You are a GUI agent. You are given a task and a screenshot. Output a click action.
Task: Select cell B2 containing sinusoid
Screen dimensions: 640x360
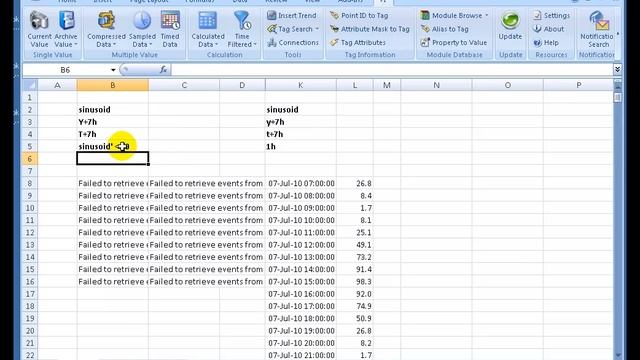click(x=113, y=109)
